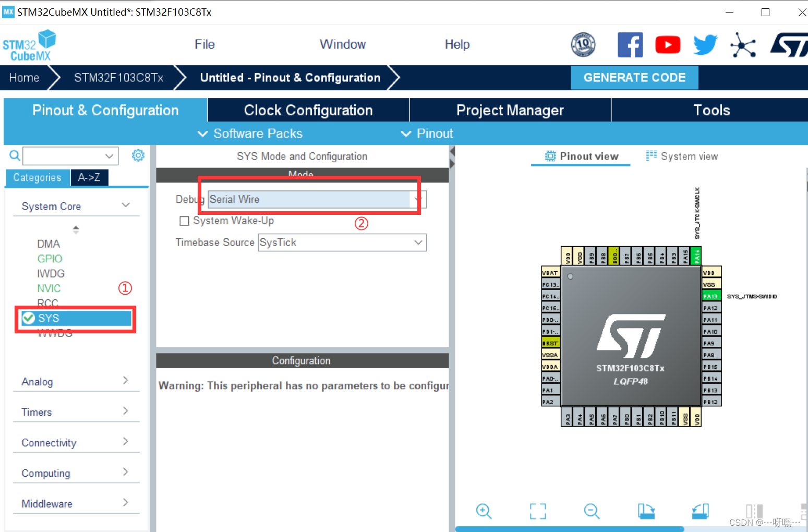The width and height of the screenshot is (808, 532).
Task: Click the pinout horizontal scrollbar
Action: point(570,529)
